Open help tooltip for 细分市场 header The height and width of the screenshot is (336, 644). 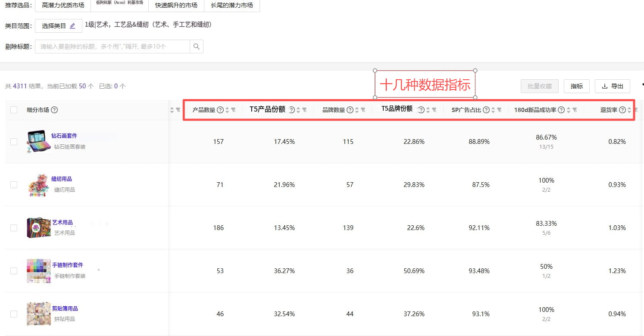(54, 110)
